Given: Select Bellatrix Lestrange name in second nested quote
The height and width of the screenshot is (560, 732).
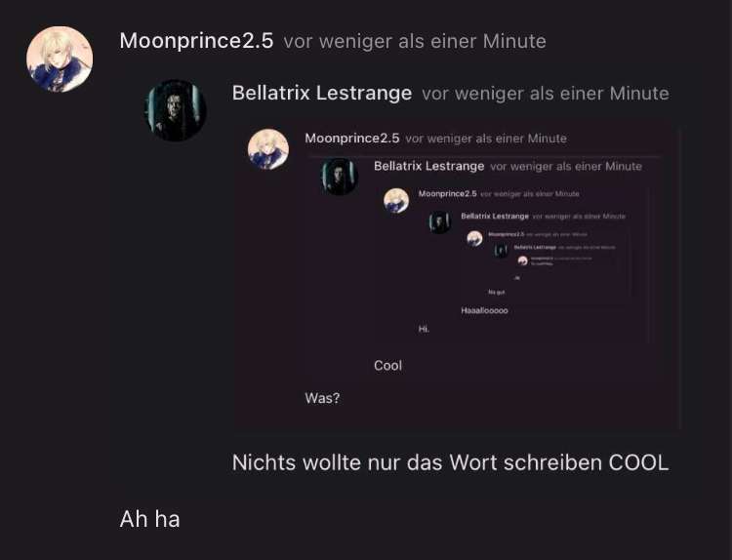Looking at the screenshot, I should click(429, 166).
